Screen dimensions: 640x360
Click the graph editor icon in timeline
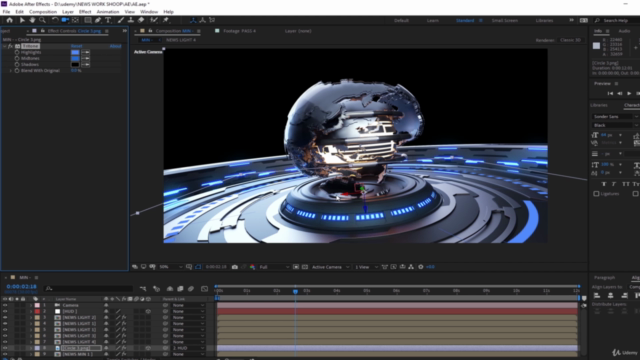tap(204, 289)
